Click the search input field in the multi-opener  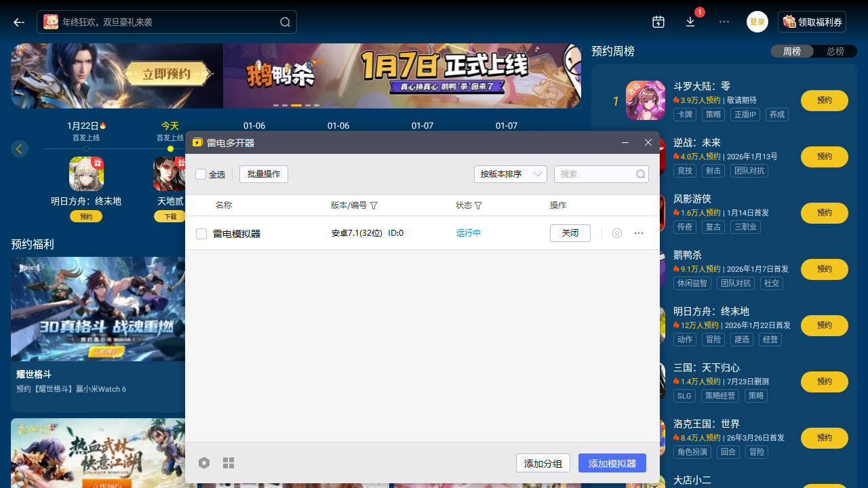597,174
